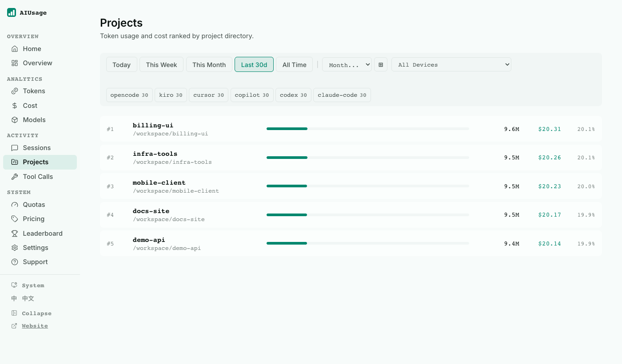The width and height of the screenshot is (622, 364).
Task: Click the $20.17 cost value
Action: [x=550, y=215]
